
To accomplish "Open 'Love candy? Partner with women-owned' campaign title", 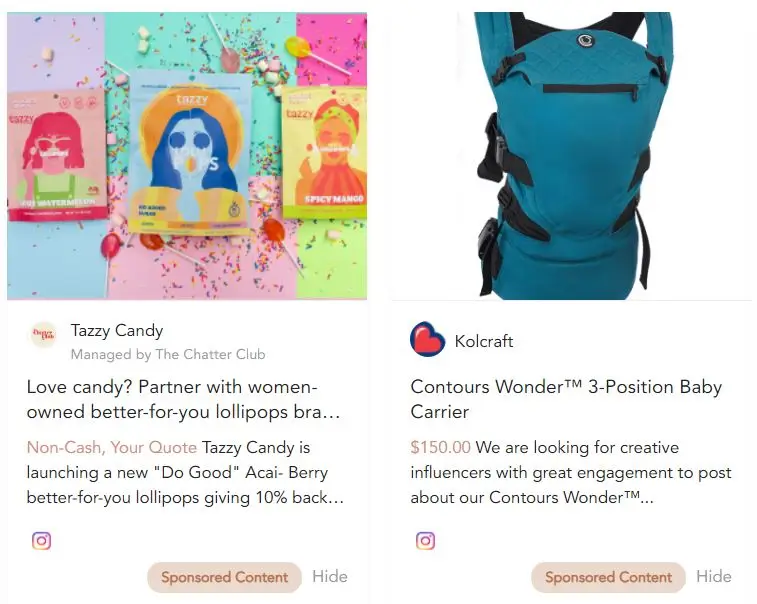I will (183, 399).
